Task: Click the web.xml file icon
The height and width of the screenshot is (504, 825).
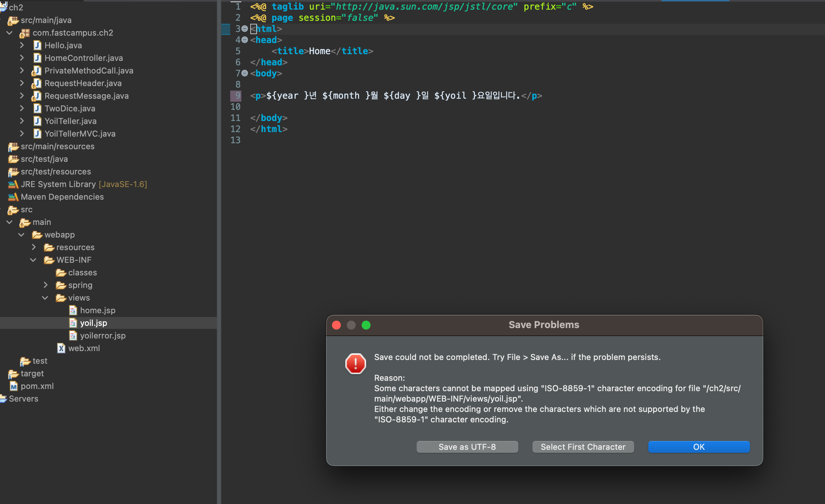Action: 61,348
